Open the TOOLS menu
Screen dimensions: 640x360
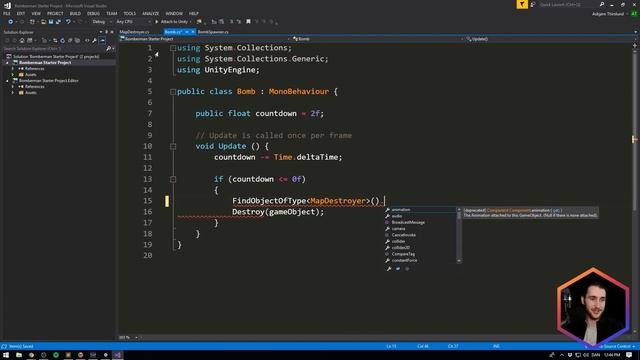(130, 13)
